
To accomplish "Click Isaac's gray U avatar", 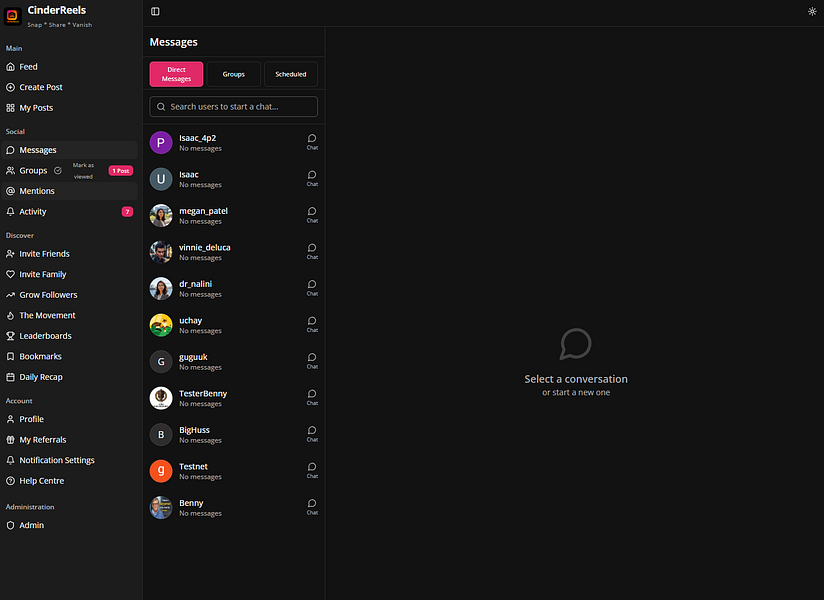I will coord(161,179).
